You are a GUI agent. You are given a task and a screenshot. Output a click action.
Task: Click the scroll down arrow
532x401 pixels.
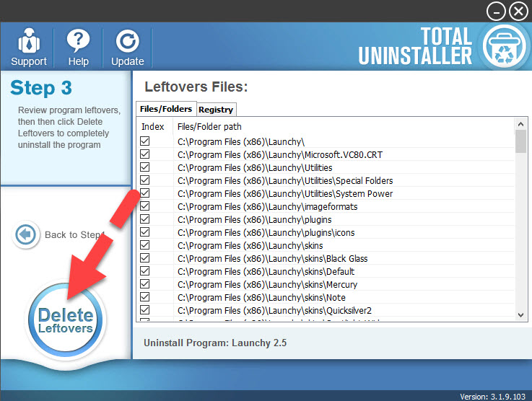[x=520, y=315]
